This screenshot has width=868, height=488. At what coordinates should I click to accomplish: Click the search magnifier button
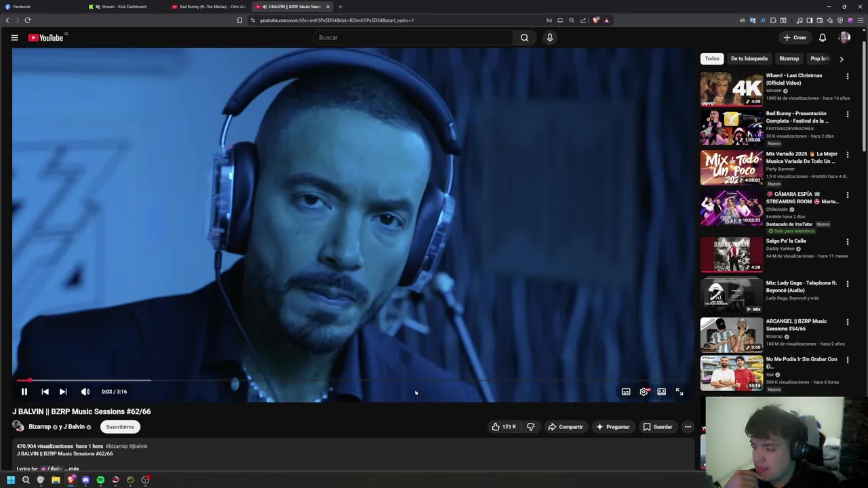pyautogui.click(x=524, y=38)
